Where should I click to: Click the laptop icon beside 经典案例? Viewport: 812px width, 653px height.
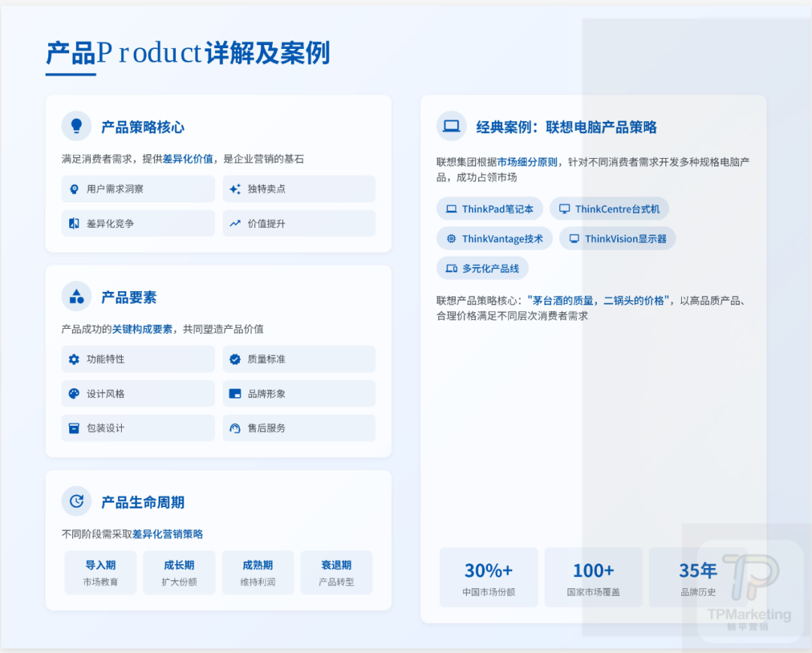[452, 126]
